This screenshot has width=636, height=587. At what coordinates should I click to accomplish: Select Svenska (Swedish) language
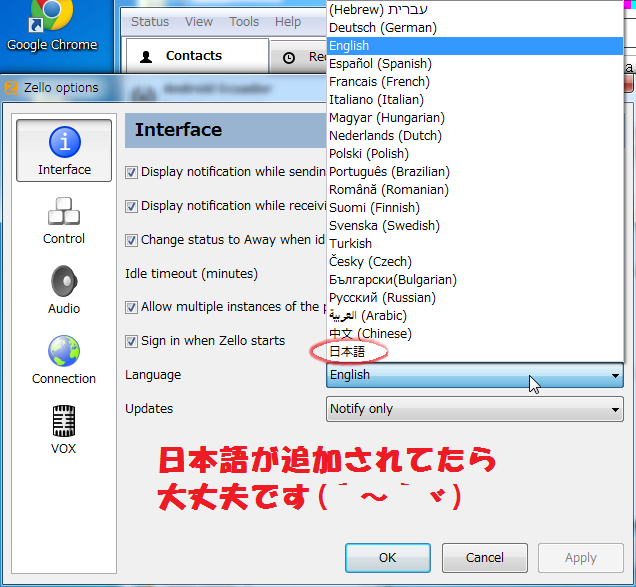tap(475, 226)
